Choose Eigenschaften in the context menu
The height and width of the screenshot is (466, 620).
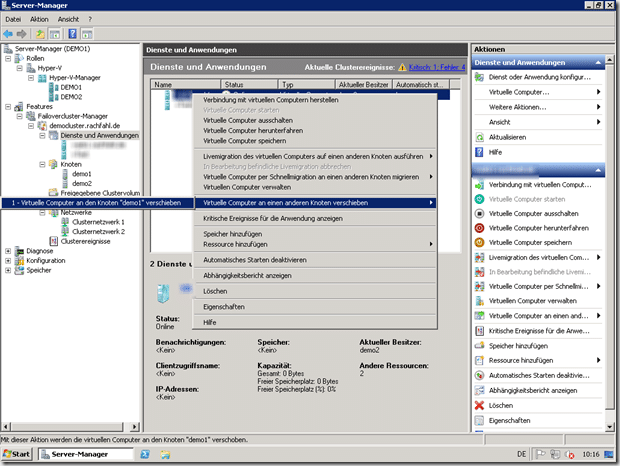pyautogui.click(x=315, y=307)
